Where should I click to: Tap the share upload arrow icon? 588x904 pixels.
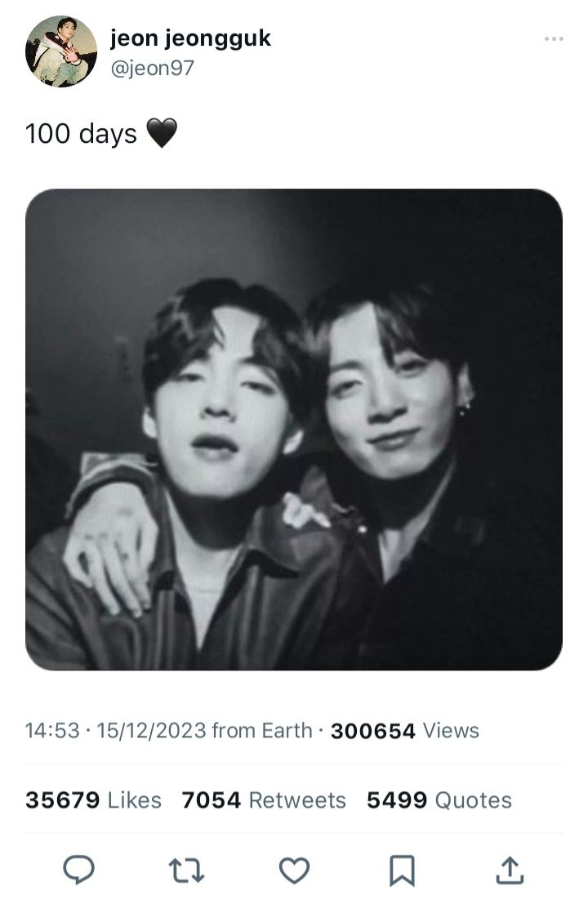point(510,870)
